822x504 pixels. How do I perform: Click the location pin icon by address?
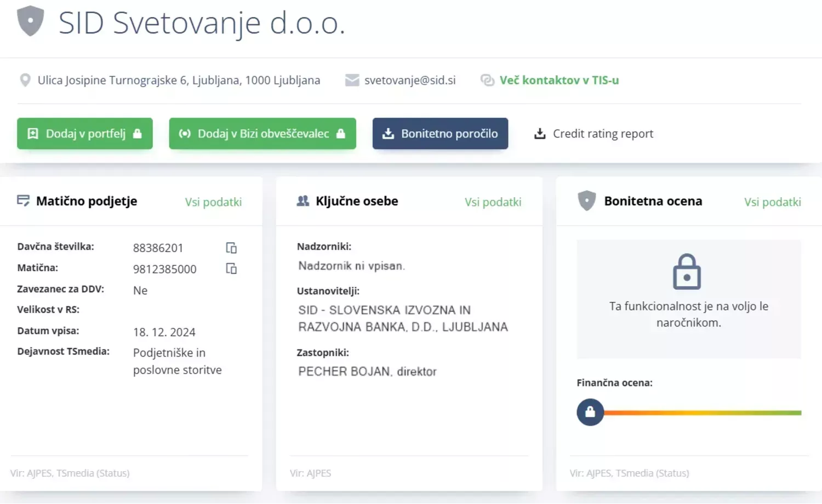25,81
